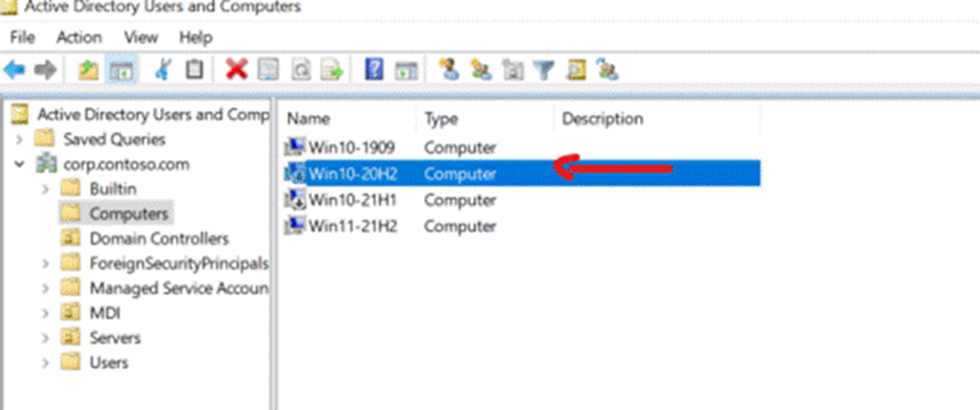Open the Action menu

pyautogui.click(x=80, y=37)
